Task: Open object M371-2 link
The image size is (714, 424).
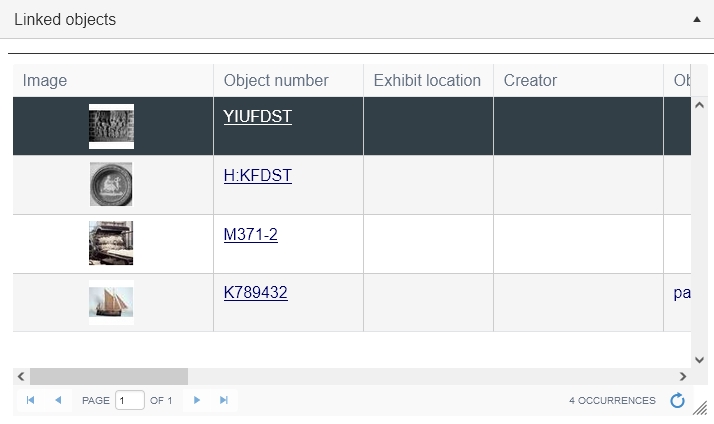Action: point(250,234)
